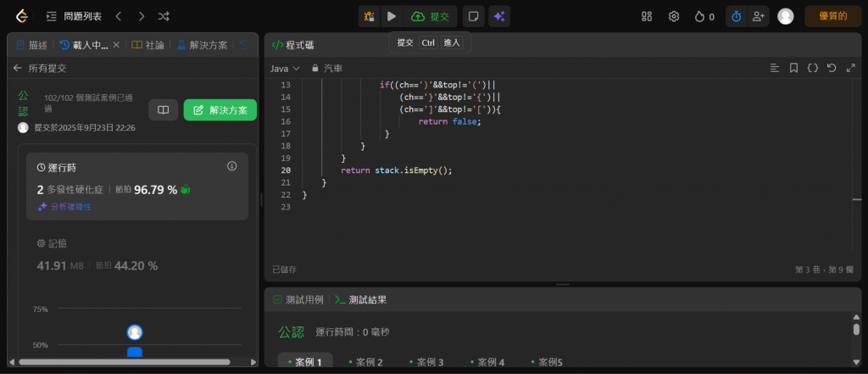Select the 記憶 memory section

pyautogui.click(x=137, y=255)
